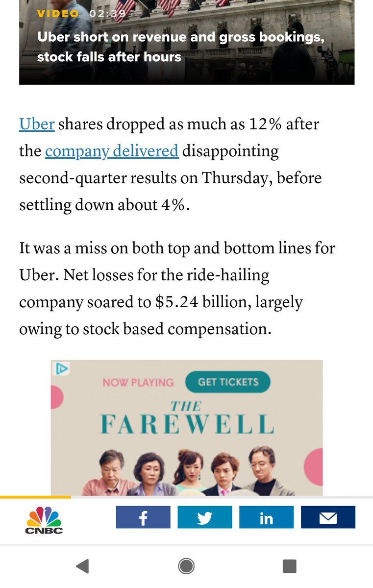Tap the cast photo in Farewell ad
Screen dimensions: 373x588
coord(187,470)
